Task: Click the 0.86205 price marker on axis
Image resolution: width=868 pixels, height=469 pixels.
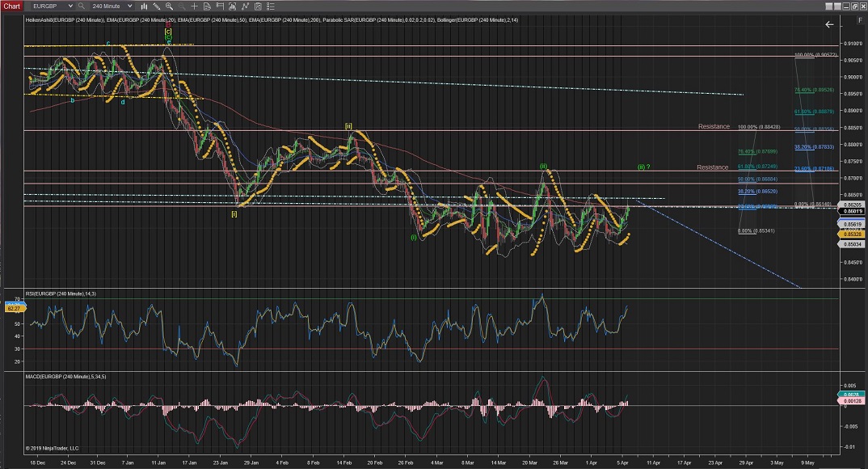Action: tap(853, 205)
